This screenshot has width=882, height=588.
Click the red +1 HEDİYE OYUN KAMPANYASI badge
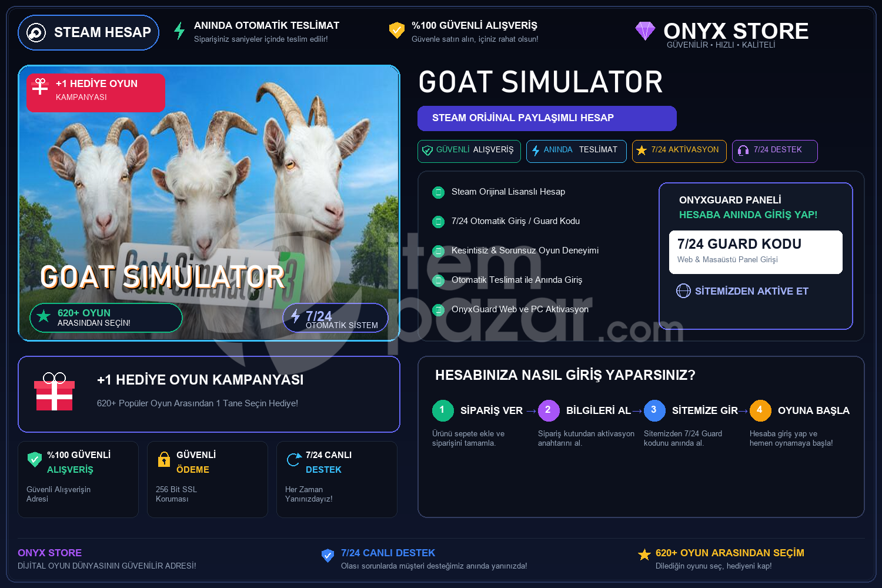click(96, 93)
